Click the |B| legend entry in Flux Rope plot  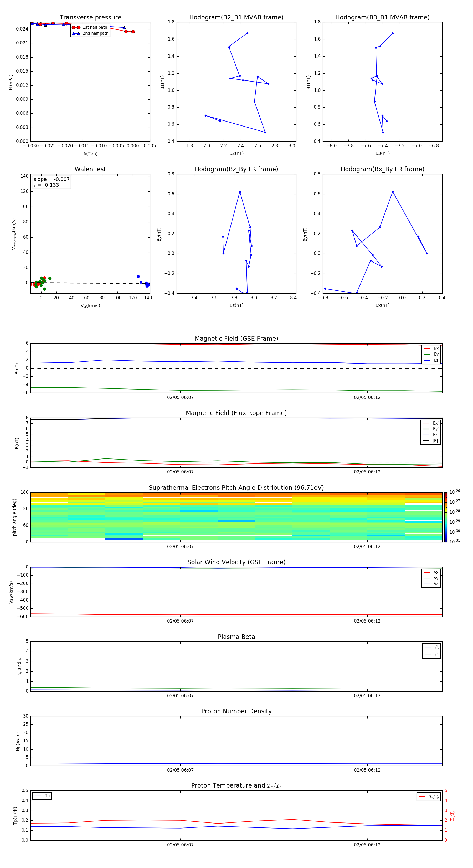[431, 441]
